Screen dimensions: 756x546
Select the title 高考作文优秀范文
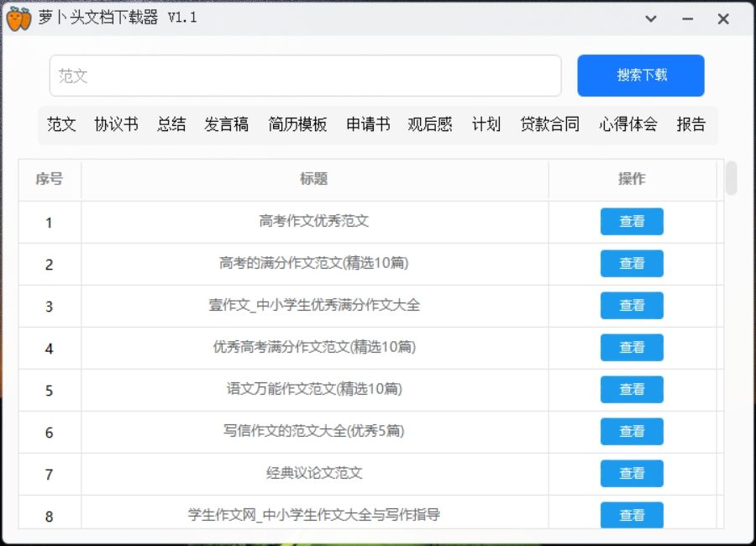[x=314, y=221]
